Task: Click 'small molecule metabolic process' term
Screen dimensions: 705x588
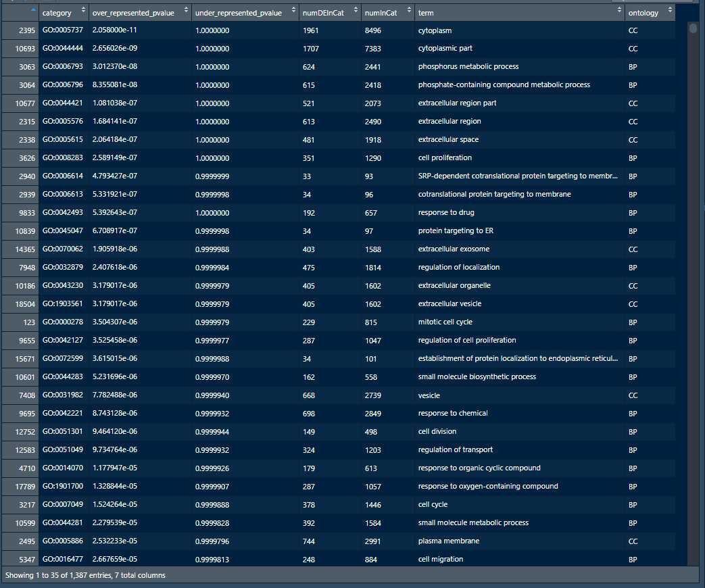Action: point(473,523)
